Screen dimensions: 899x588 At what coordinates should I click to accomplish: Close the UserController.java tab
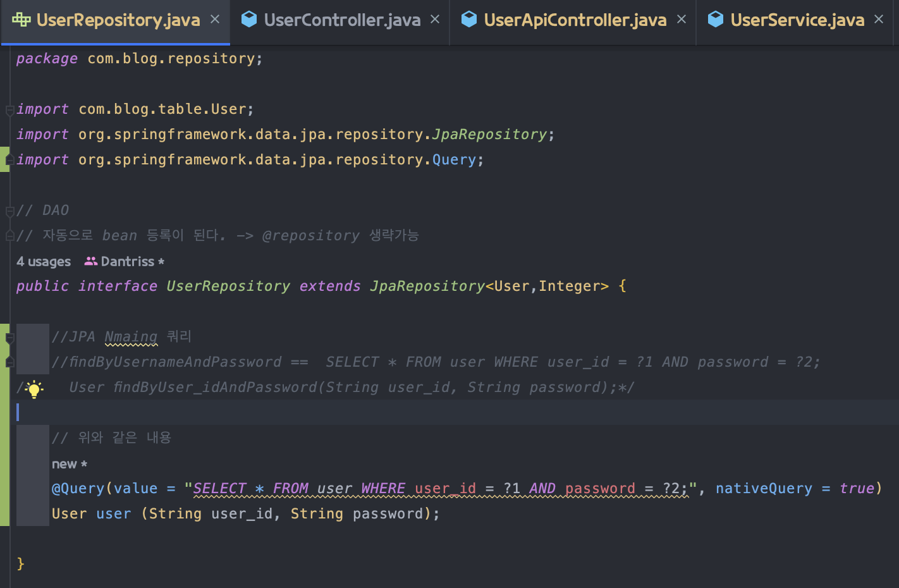pyautogui.click(x=435, y=20)
